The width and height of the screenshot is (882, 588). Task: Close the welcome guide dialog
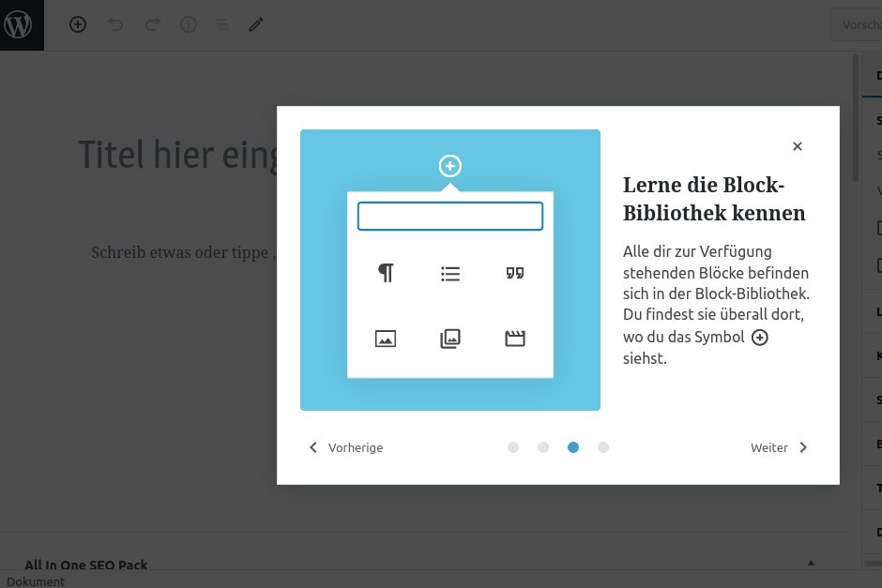click(797, 146)
